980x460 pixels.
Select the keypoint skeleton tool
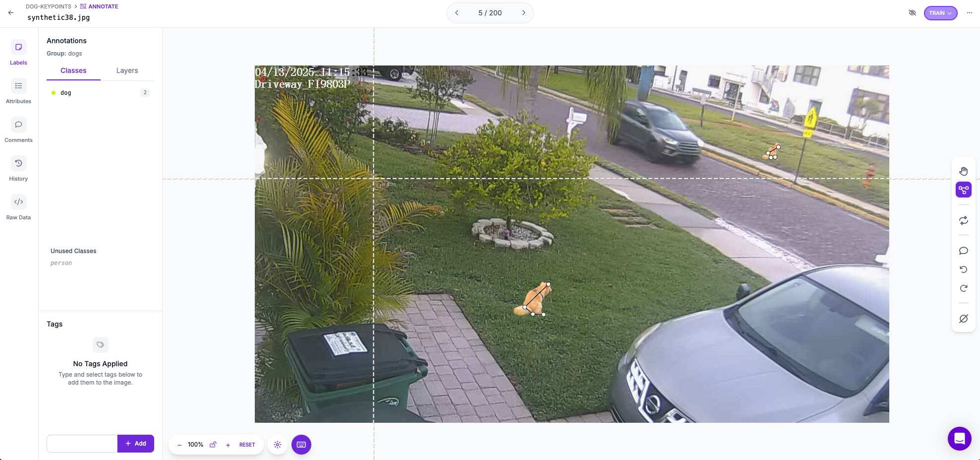tap(963, 190)
